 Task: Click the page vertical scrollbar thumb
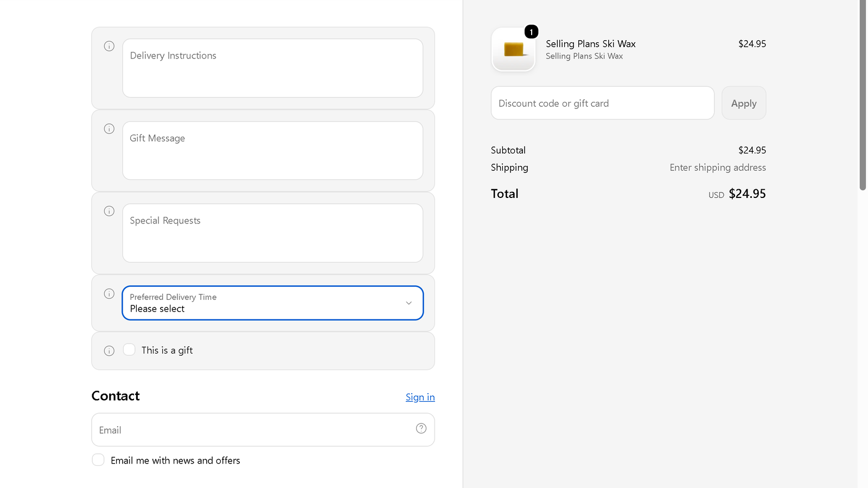pos(863,95)
